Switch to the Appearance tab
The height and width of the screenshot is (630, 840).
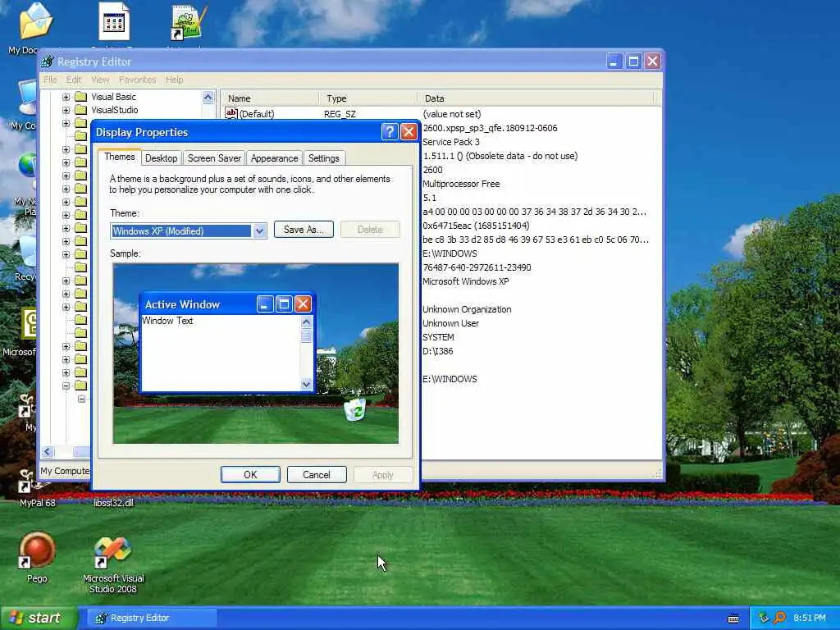click(274, 158)
